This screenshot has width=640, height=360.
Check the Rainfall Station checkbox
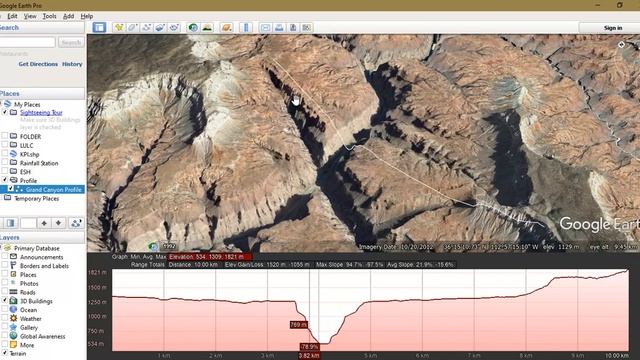(x=5, y=162)
